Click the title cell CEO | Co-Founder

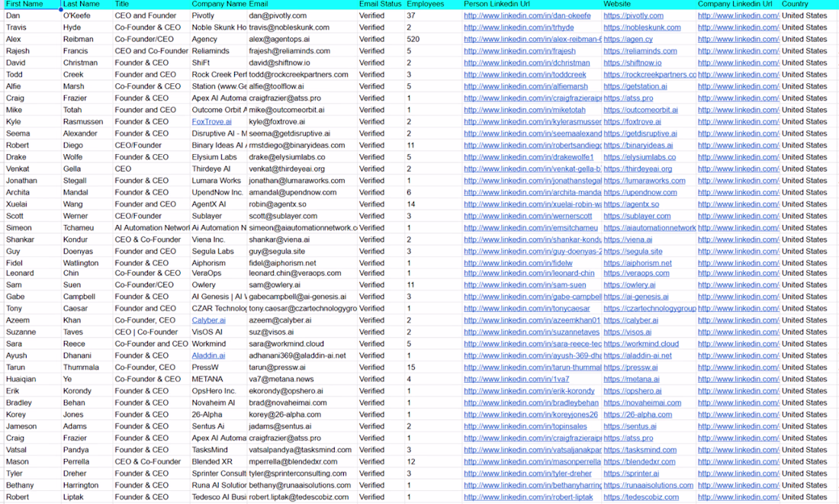point(152,332)
